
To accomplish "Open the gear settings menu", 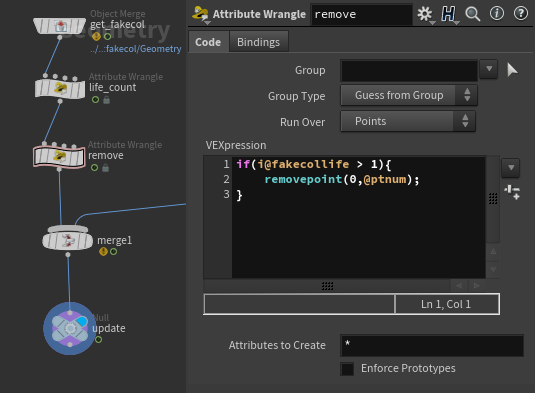I will coord(425,14).
